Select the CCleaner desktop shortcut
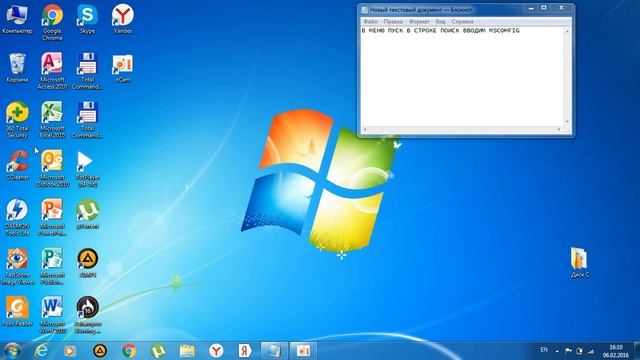The height and width of the screenshot is (360, 640). click(x=17, y=166)
